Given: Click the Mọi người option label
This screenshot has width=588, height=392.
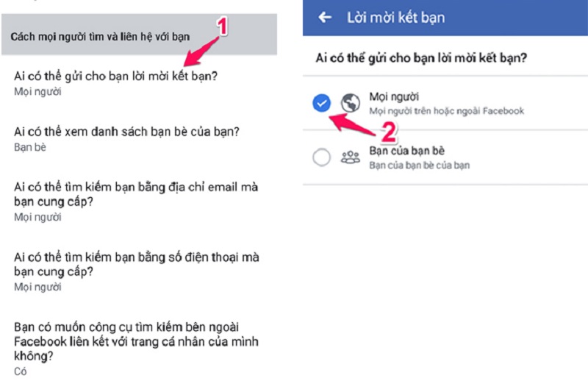Looking at the screenshot, I should [x=394, y=97].
